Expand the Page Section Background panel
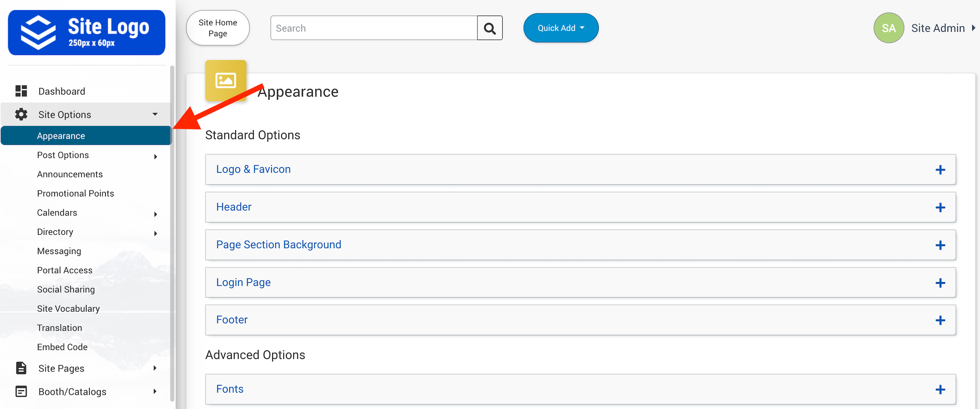 [x=940, y=245]
